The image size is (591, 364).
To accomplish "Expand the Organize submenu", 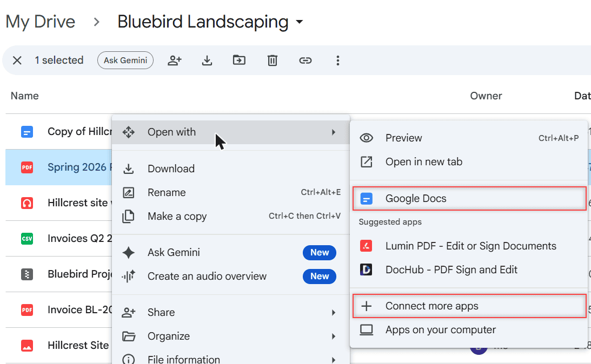I will (x=231, y=336).
